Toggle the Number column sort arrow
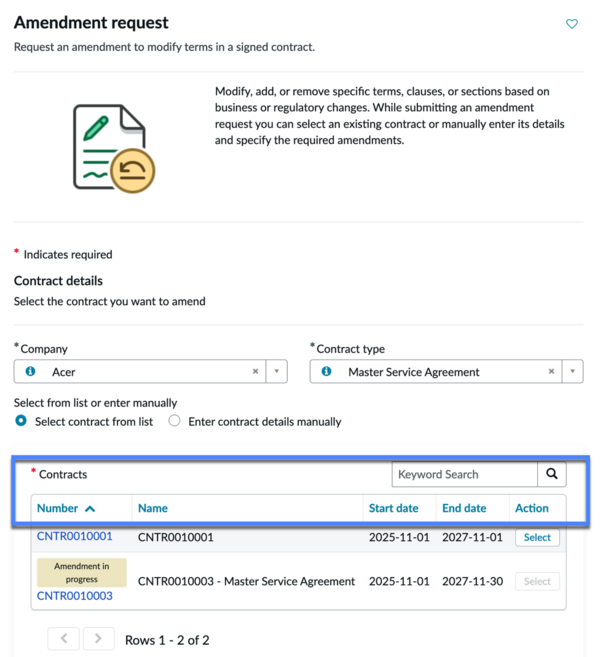Image resolution: width=600 pixels, height=657 pixels. [90, 509]
